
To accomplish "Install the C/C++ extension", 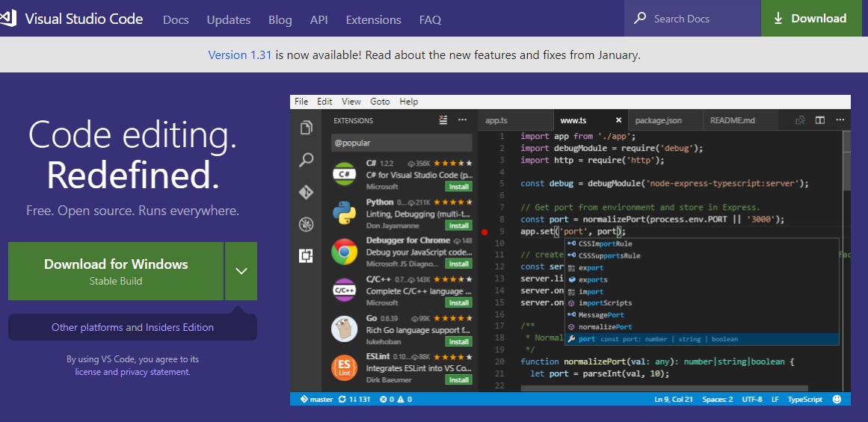I will click(x=459, y=302).
